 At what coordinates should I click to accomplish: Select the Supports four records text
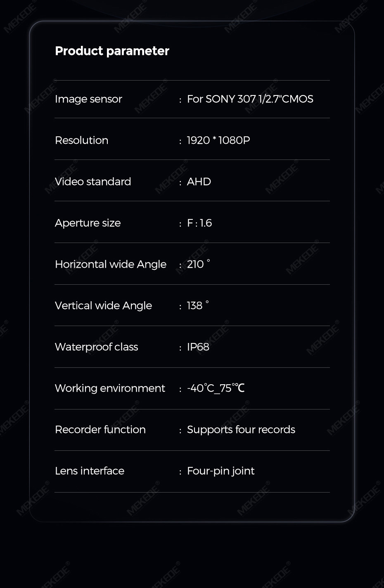(241, 430)
